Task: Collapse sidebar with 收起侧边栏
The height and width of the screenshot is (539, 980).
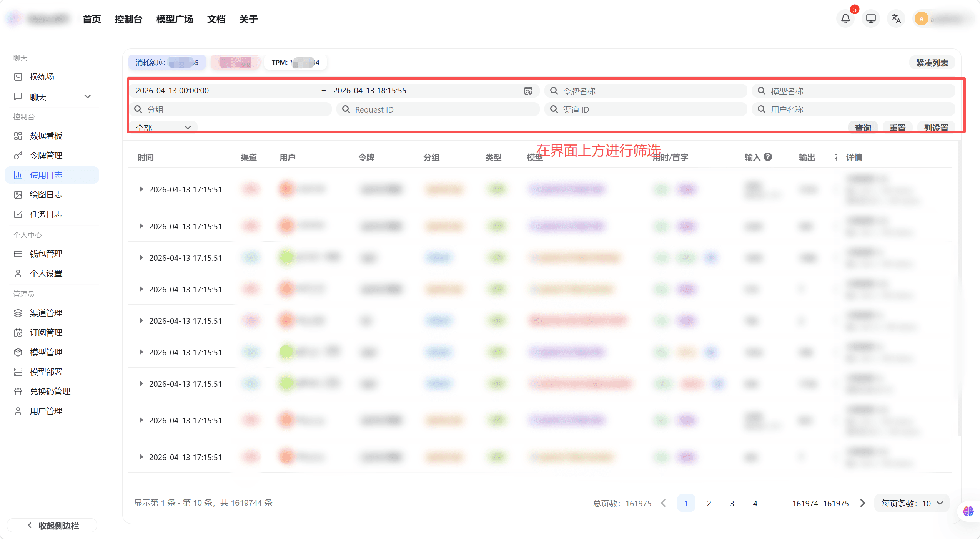Action: point(52,525)
